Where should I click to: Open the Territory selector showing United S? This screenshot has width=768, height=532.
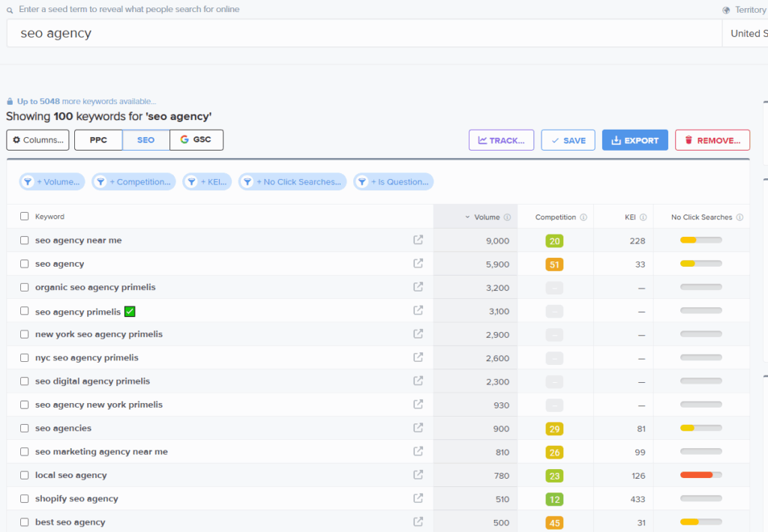click(745, 33)
